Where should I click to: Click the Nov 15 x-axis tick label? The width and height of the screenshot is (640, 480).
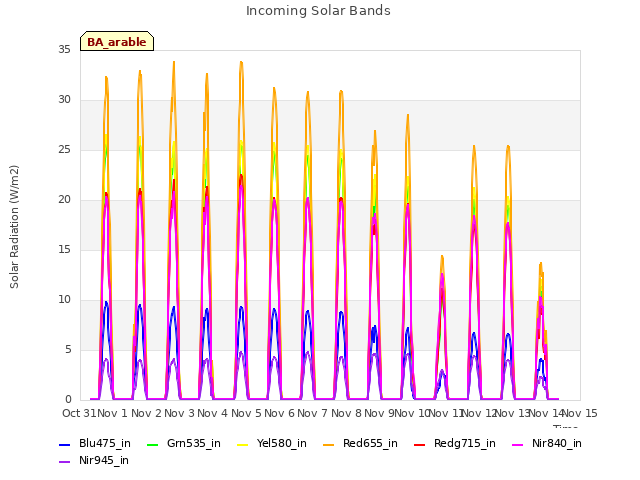click(x=580, y=413)
